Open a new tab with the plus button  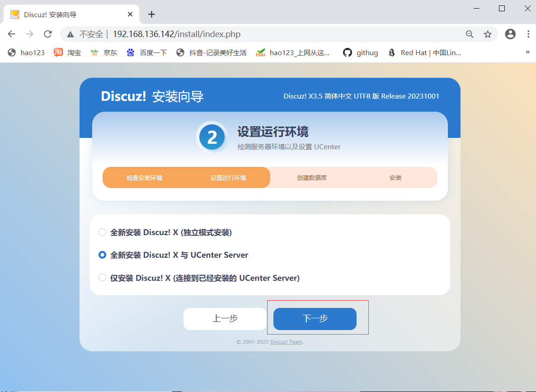click(151, 14)
